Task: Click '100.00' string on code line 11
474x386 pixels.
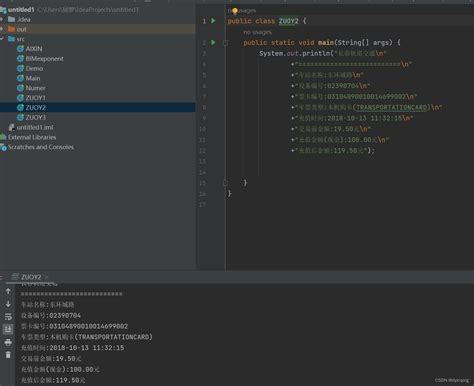Action: [359, 140]
